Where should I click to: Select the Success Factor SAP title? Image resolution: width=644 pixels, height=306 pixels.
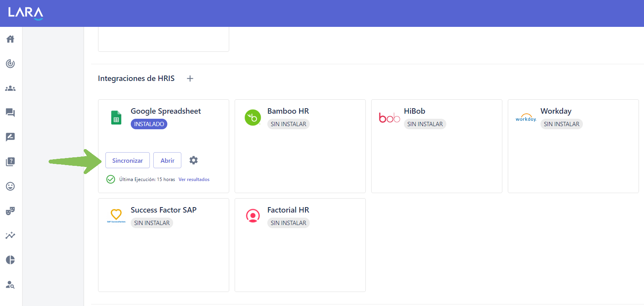coord(163,210)
